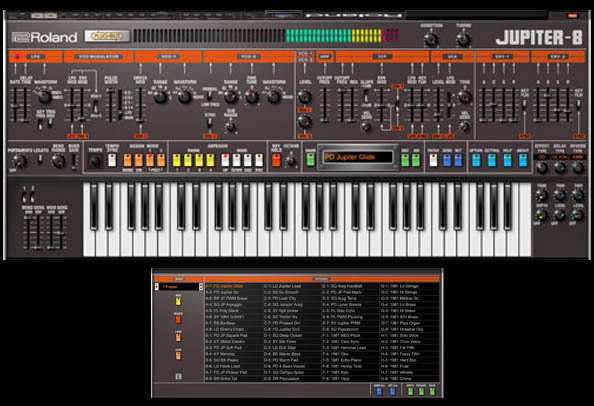Click the Tempo knob

point(95,161)
